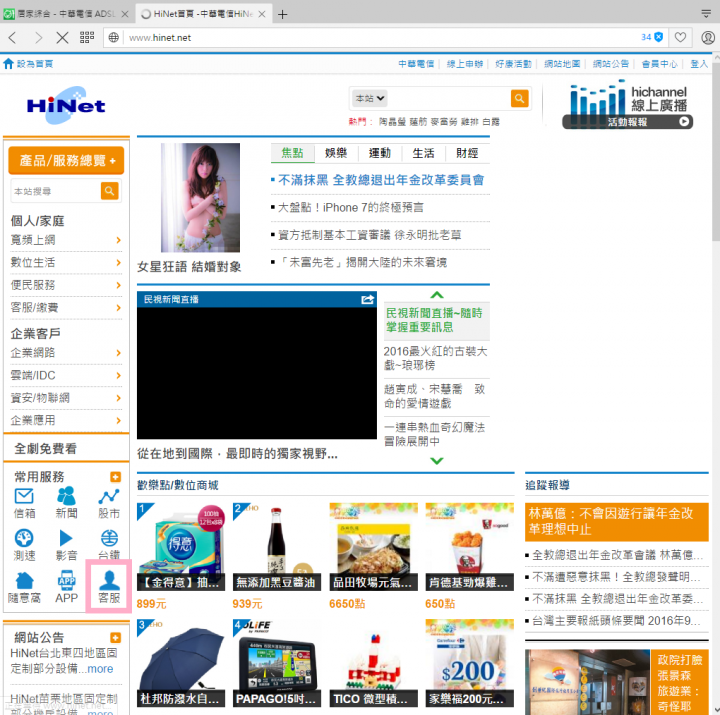This screenshot has width=720, height=715.
Task: Click the ad blocker shield icon
Action: tap(658, 37)
